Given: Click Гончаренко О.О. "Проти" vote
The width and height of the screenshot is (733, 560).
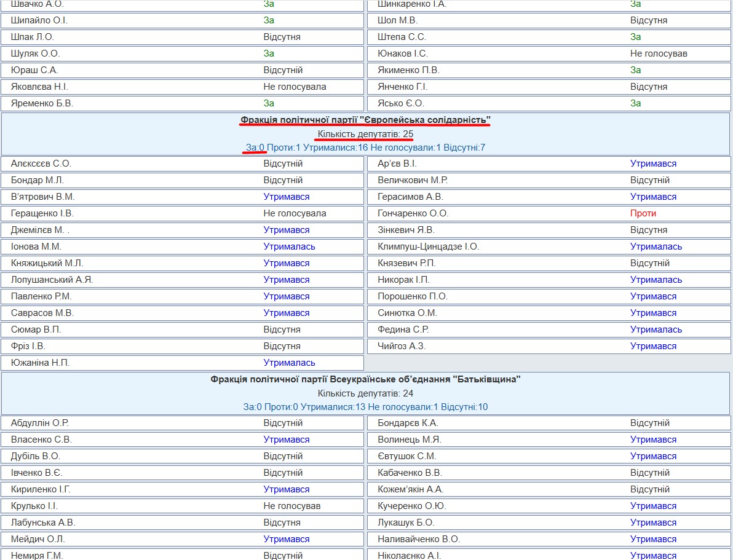Looking at the screenshot, I should pos(643,214).
